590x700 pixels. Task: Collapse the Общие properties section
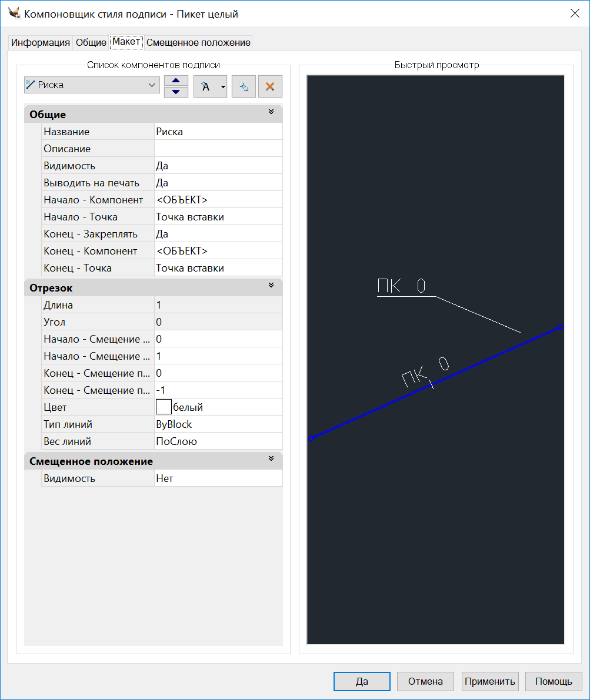point(271,112)
